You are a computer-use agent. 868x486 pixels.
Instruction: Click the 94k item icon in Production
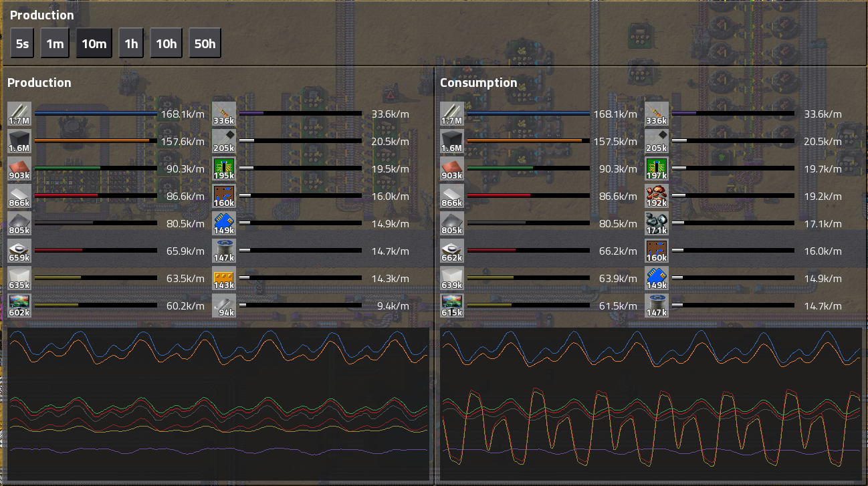click(224, 306)
